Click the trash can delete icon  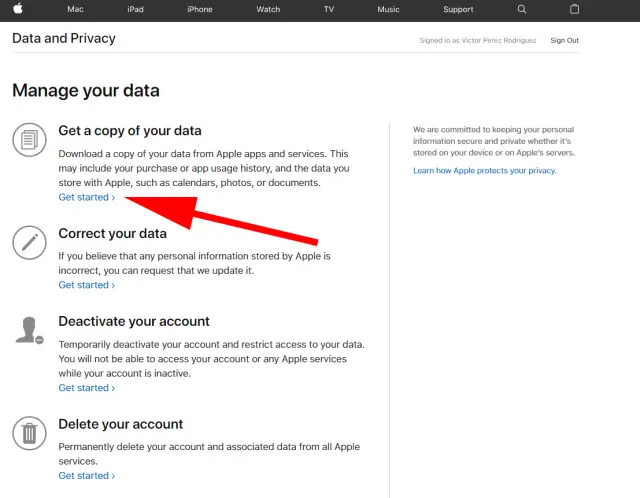29,433
